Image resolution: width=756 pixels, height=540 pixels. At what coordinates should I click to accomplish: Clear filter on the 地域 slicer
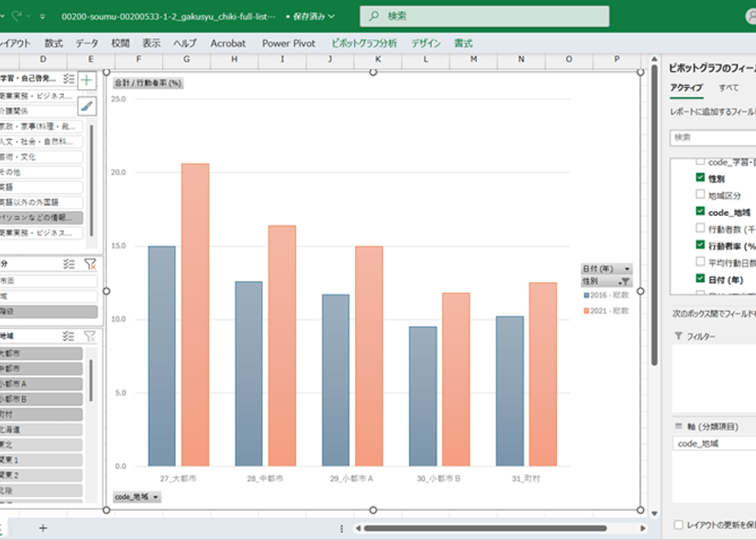click(90, 336)
